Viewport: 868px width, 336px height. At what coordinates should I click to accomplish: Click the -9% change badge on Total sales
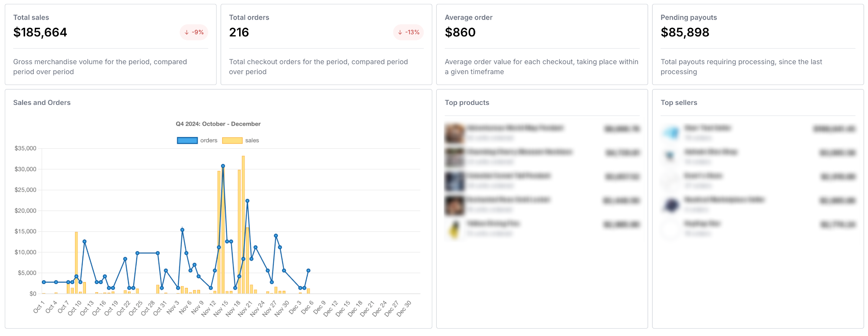coord(194,33)
